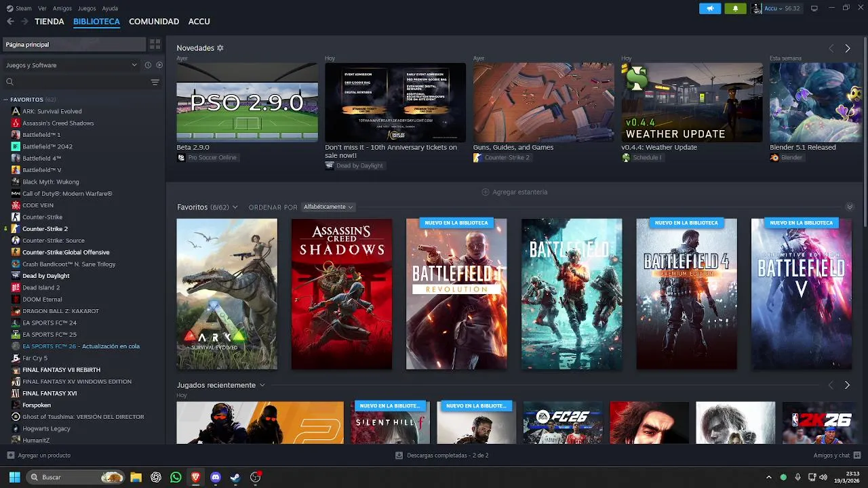Open the ARK Survival Evolved cover art
868x488 pixels.
[226, 294]
